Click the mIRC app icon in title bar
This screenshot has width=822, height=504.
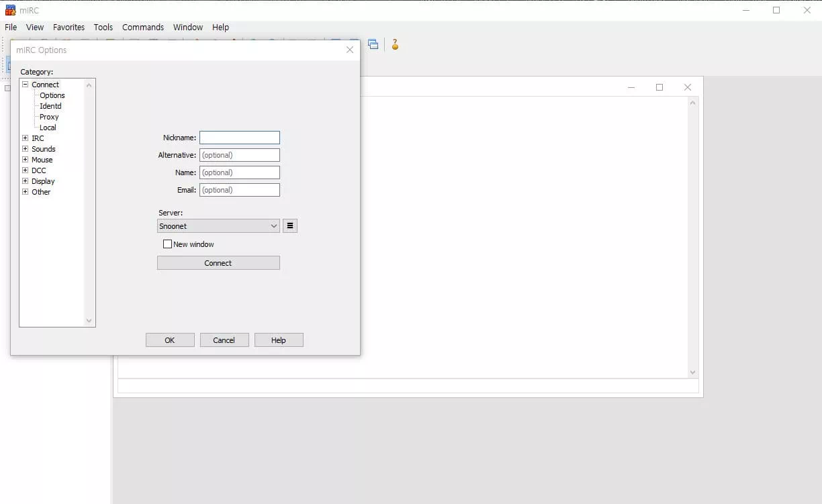10,10
